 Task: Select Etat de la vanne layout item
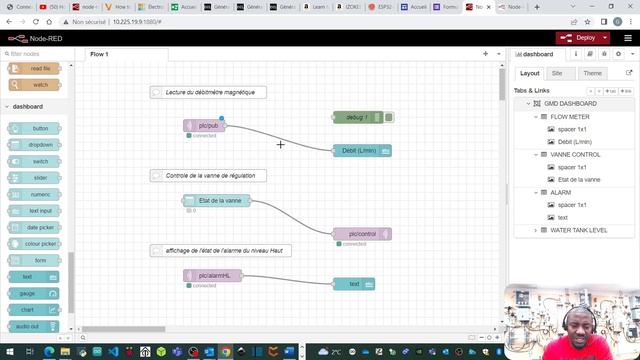(x=579, y=180)
